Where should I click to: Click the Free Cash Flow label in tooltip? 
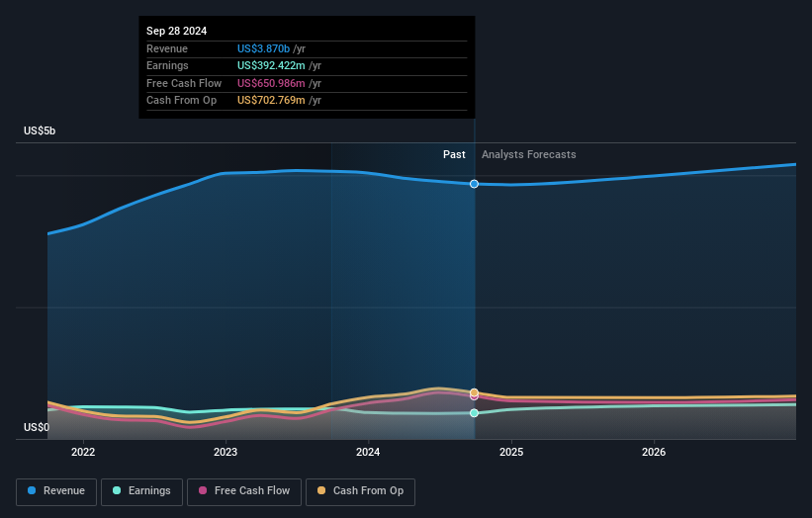coord(184,83)
